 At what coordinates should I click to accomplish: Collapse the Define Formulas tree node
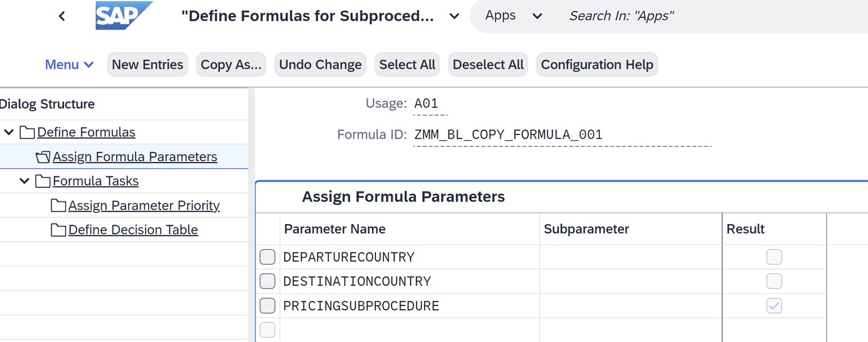click(8, 132)
